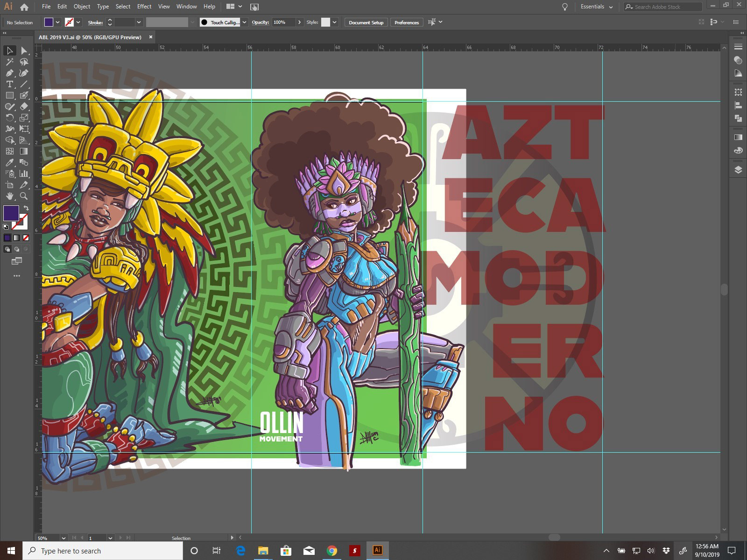Click the Preferences button
The image size is (747, 560).
click(407, 22)
